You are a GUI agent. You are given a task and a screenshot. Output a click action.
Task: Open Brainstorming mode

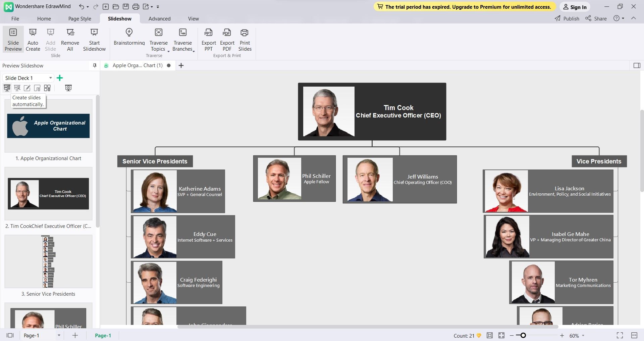click(x=129, y=37)
